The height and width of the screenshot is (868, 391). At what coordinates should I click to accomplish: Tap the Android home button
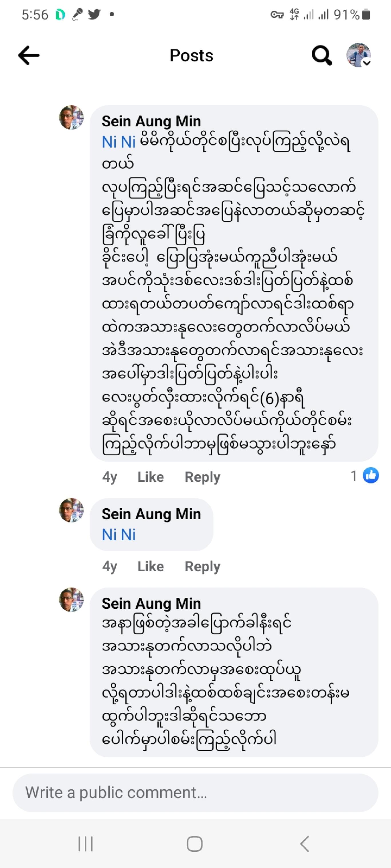tap(195, 844)
